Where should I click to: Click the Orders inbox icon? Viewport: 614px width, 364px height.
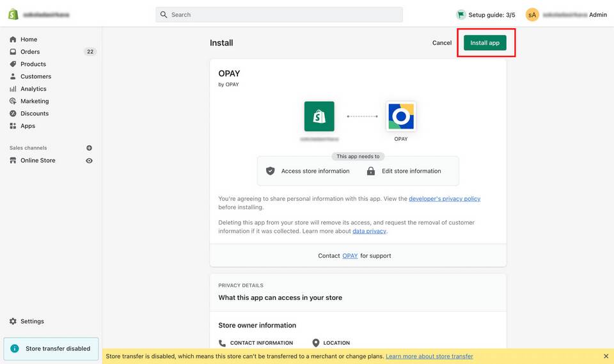coord(13,52)
